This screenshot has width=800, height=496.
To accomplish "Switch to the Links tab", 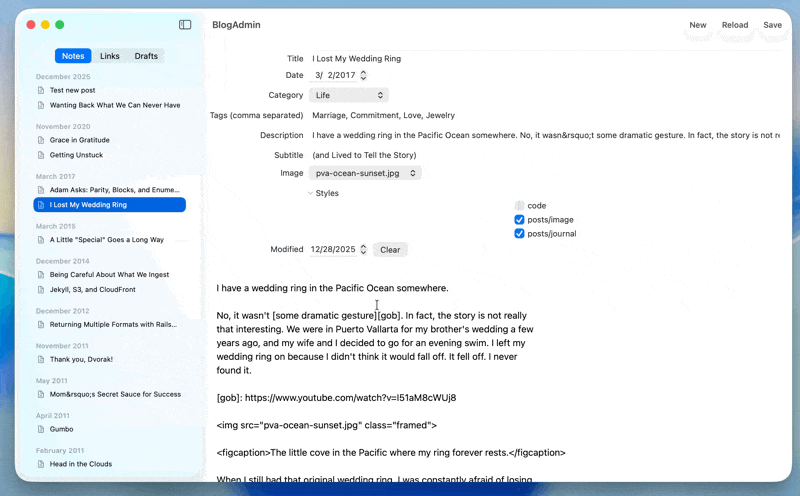I will (x=110, y=56).
